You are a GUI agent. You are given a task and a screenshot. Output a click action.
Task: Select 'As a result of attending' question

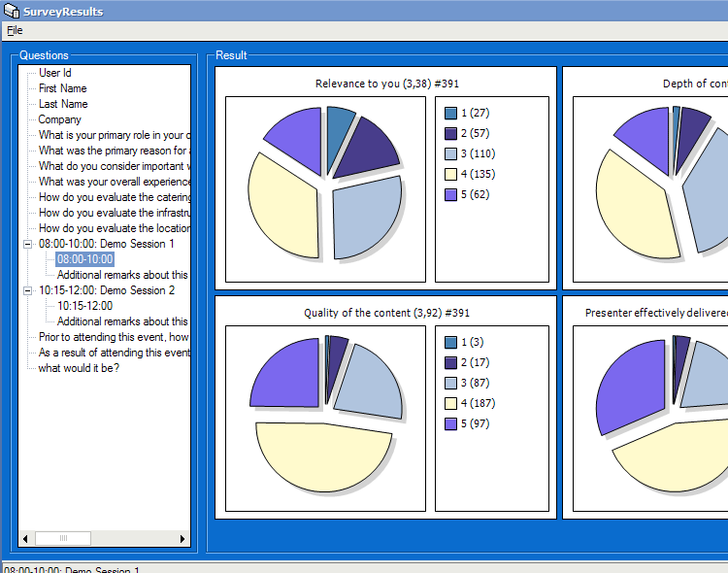[115, 353]
